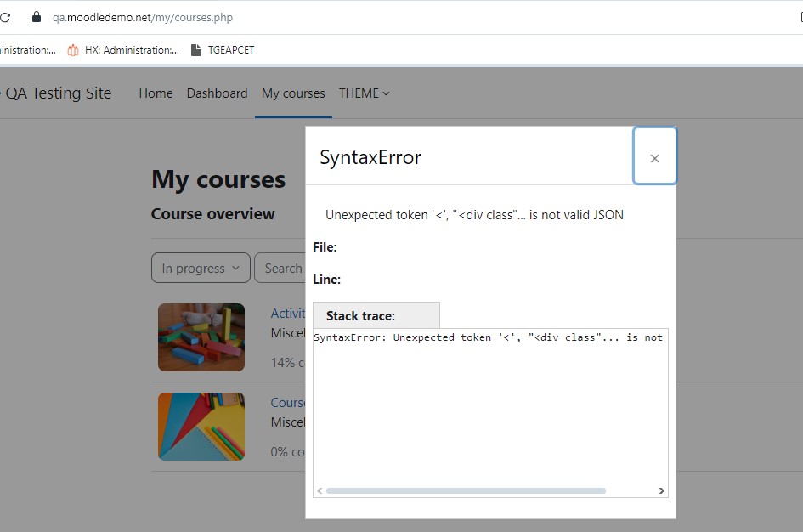This screenshot has height=532, width=803.
Task: Click the stack trace horizontal scrollbar thumb
Action: point(466,490)
